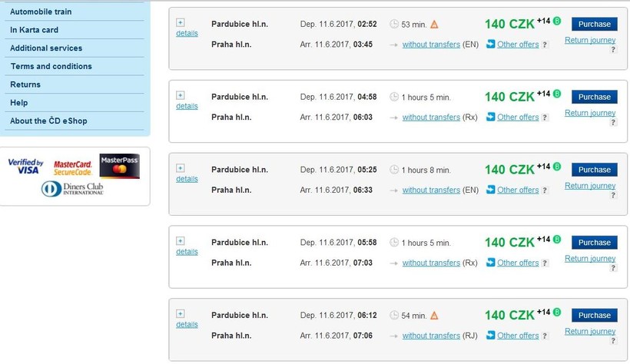Click clock icon next to 1 hours 8 min.
This screenshot has height=364, width=630.
pyautogui.click(x=394, y=170)
